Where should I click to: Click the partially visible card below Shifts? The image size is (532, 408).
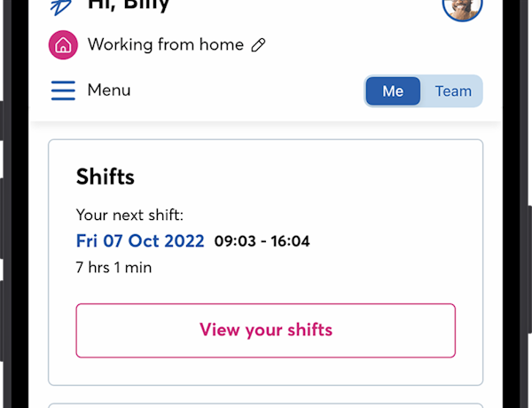265,404
